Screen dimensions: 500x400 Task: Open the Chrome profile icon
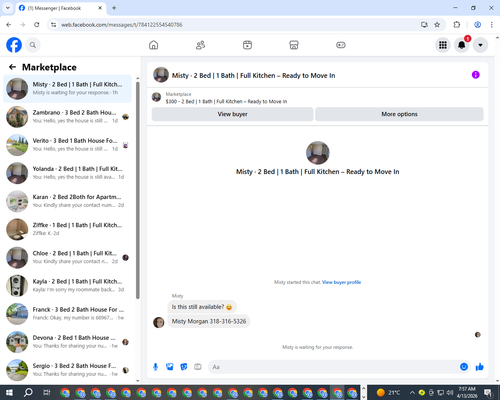pos(477,25)
